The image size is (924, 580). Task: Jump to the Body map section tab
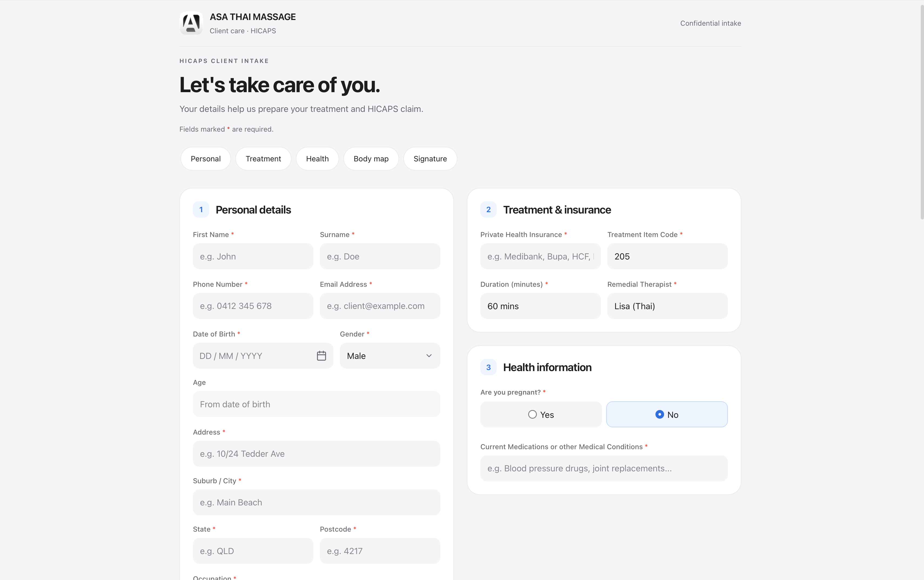pyautogui.click(x=371, y=159)
